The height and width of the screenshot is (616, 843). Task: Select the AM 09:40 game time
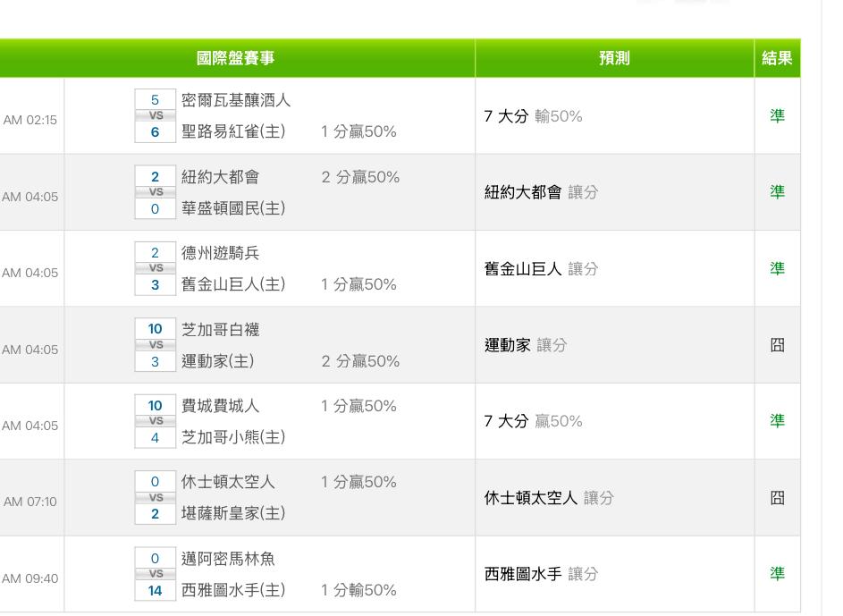click(x=30, y=578)
